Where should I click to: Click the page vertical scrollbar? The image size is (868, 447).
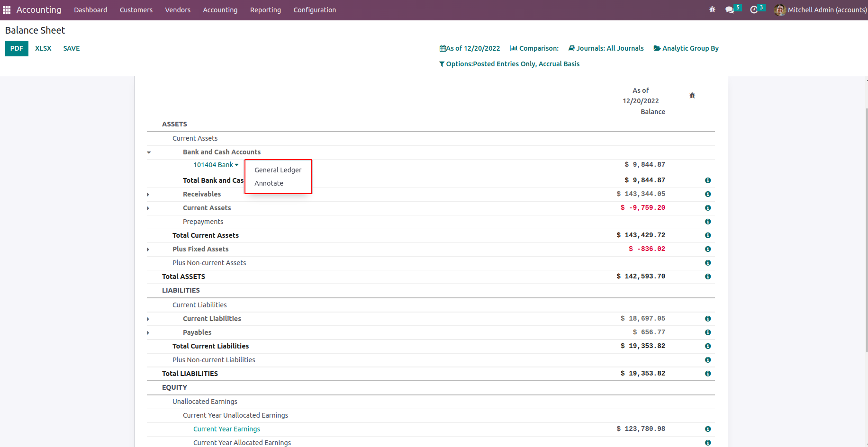click(867, 230)
